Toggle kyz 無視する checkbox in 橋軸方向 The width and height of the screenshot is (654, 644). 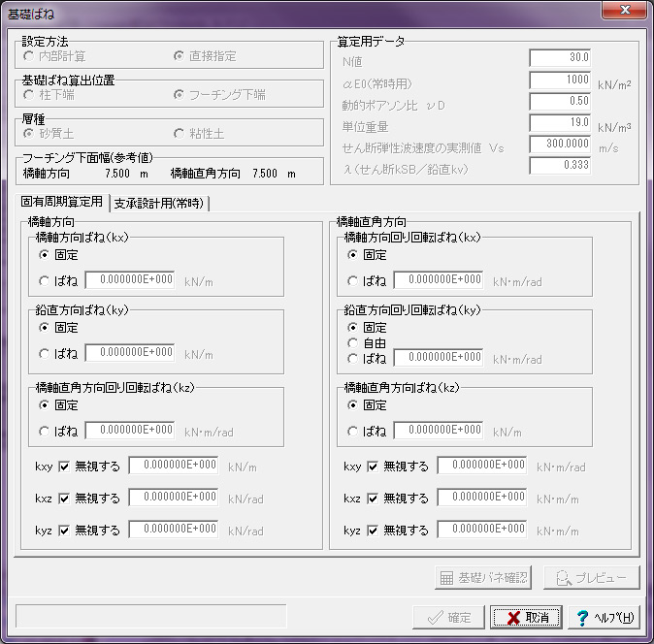[64, 531]
